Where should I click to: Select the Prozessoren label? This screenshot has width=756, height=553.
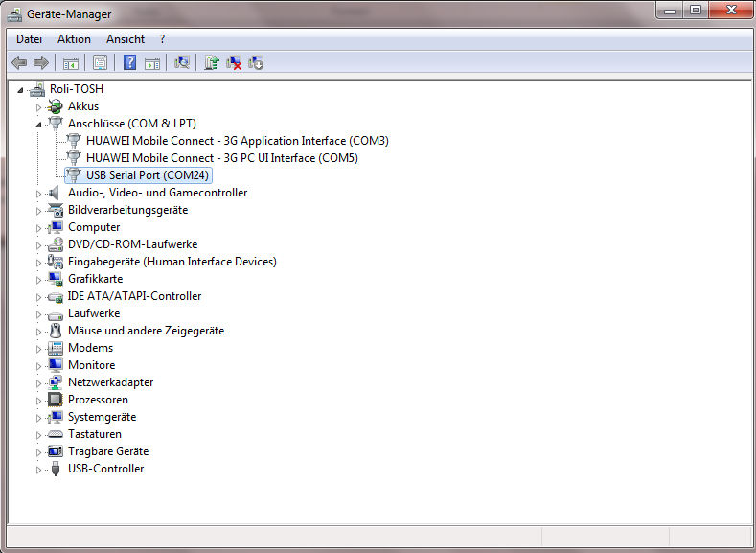pyautogui.click(x=99, y=400)
